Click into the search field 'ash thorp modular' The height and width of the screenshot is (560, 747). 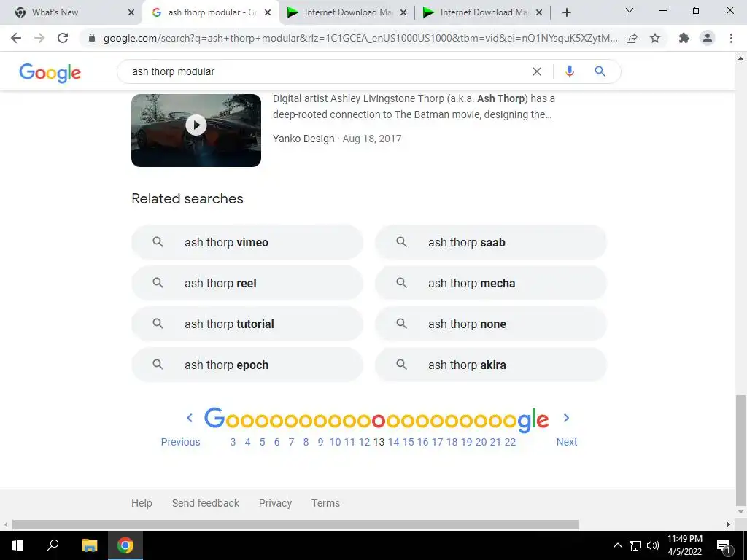(324, 71)
